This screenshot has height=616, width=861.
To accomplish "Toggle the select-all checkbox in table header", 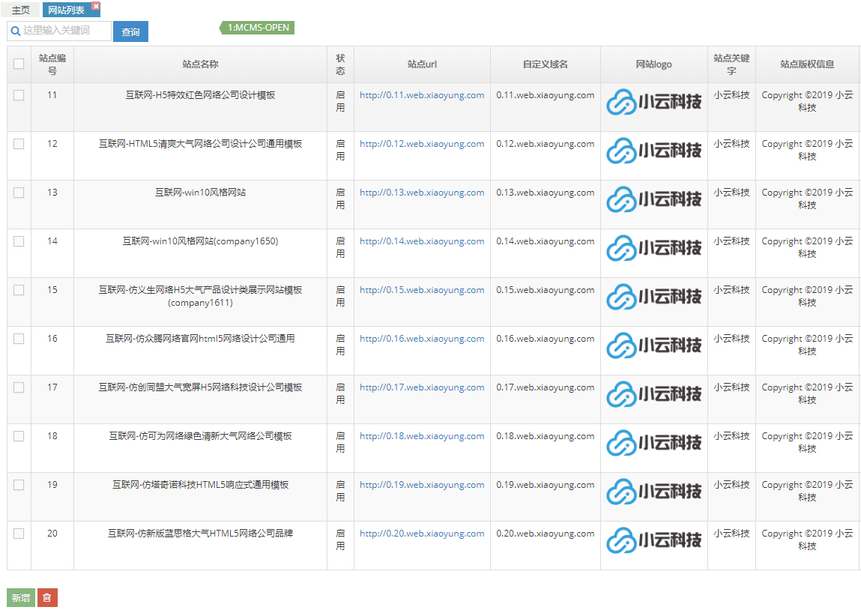I will pos(19,64).
